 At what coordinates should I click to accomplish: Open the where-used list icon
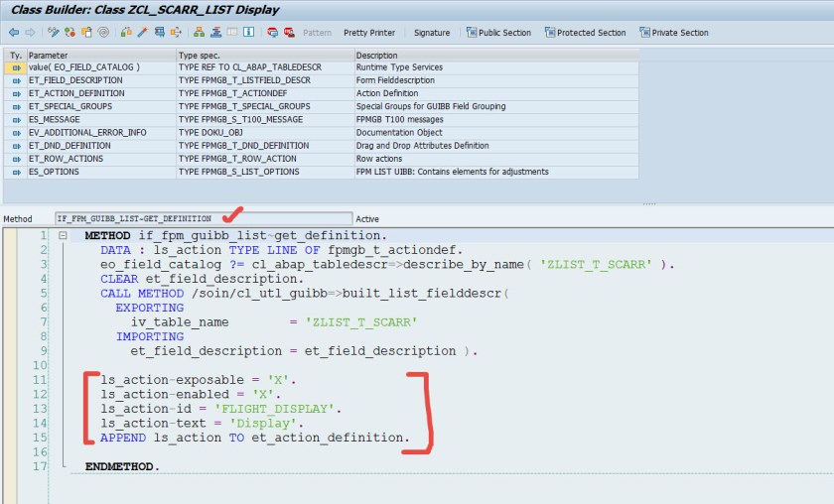(x=176, y=33)
